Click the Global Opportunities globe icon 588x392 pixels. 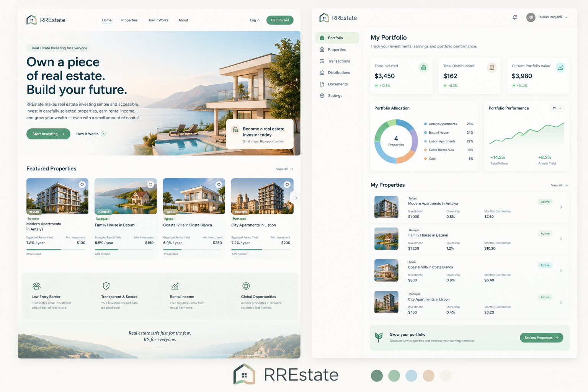pyautogui.click(x=246, y=286)
